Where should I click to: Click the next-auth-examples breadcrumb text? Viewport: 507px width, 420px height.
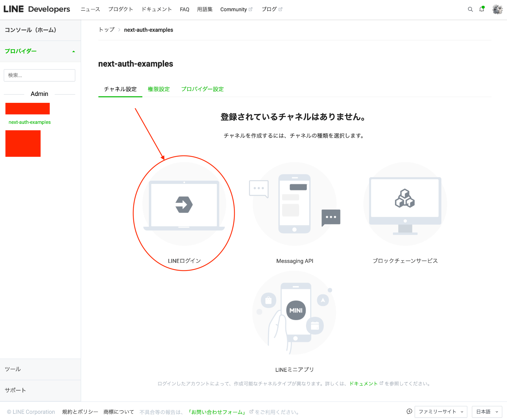(148, 30)
